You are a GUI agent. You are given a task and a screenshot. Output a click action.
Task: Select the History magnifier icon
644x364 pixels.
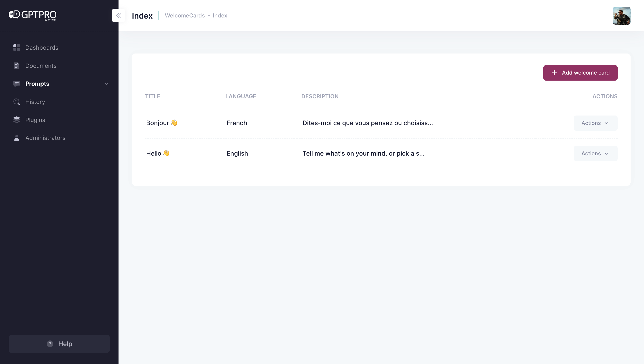[17, 102]
